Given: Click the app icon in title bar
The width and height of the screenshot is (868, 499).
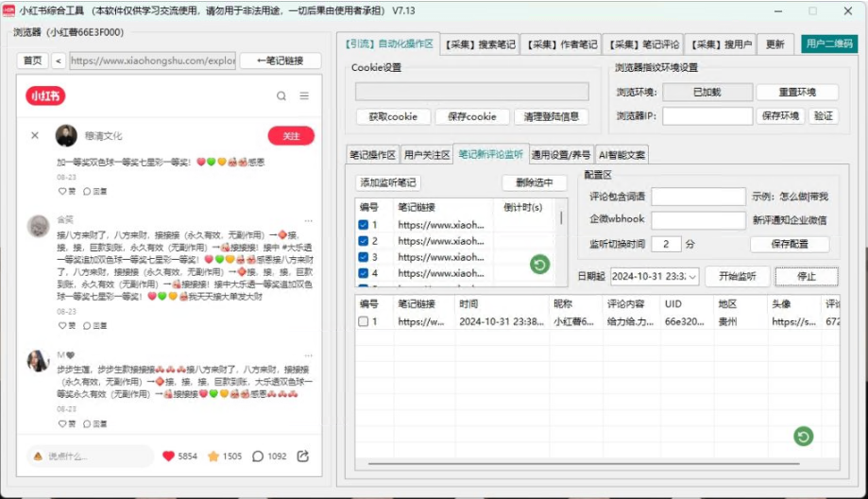Looking at the screenshot, I should tap(9, 10).
